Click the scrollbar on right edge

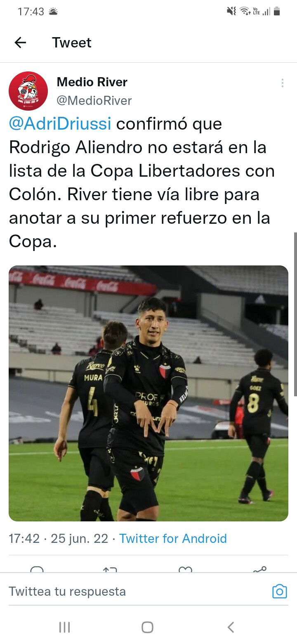295,314
